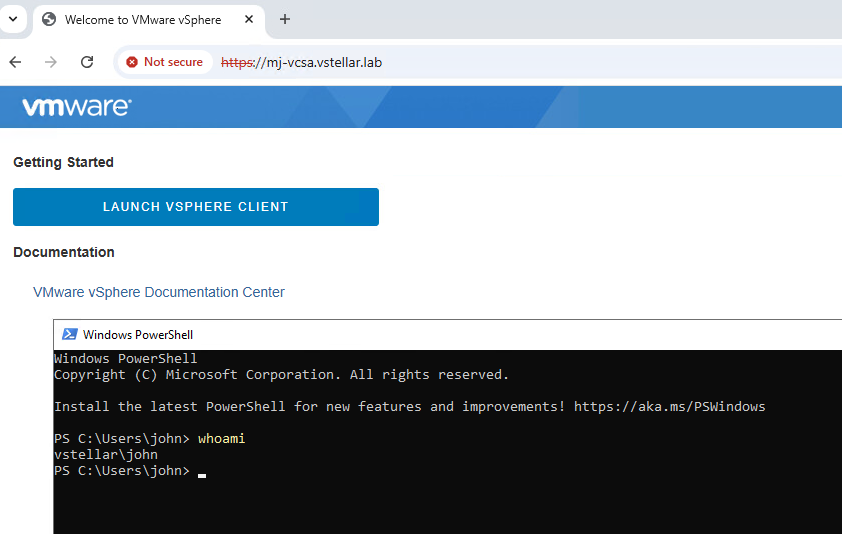Click the Documentation section heading
The width and height of the screenshot is (842, 534).
coord(64,252)
